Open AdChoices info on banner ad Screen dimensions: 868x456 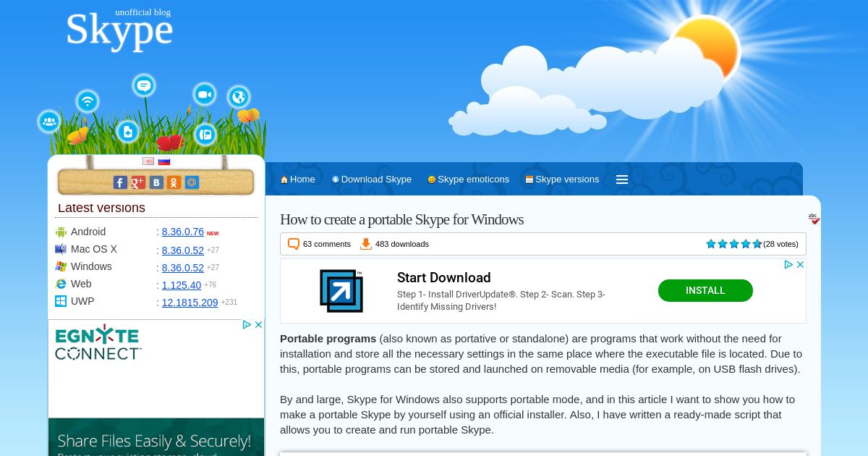[x=789, y=265]
